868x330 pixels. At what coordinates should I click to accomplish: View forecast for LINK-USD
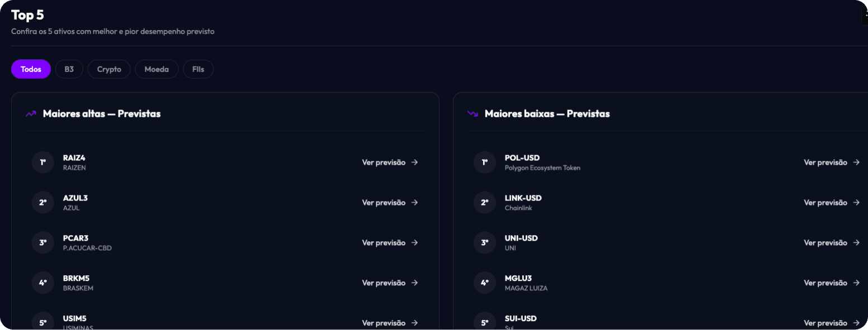[832, 203]
